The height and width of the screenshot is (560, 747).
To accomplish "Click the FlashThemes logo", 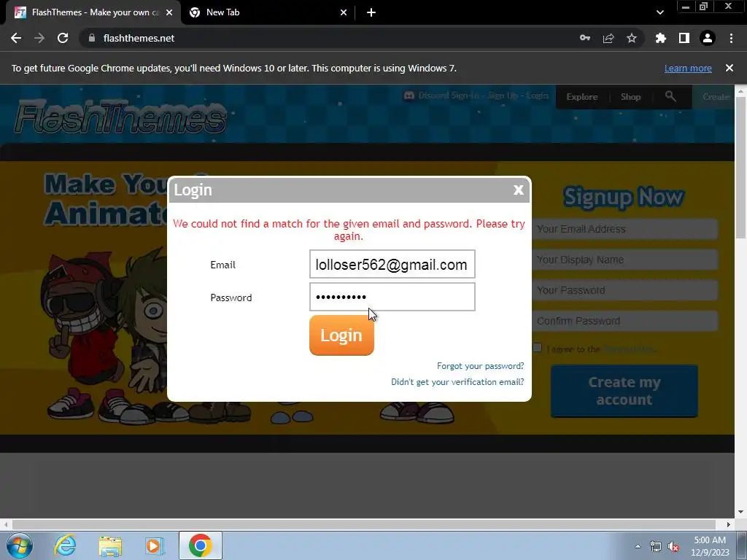I will click(120, 117).
